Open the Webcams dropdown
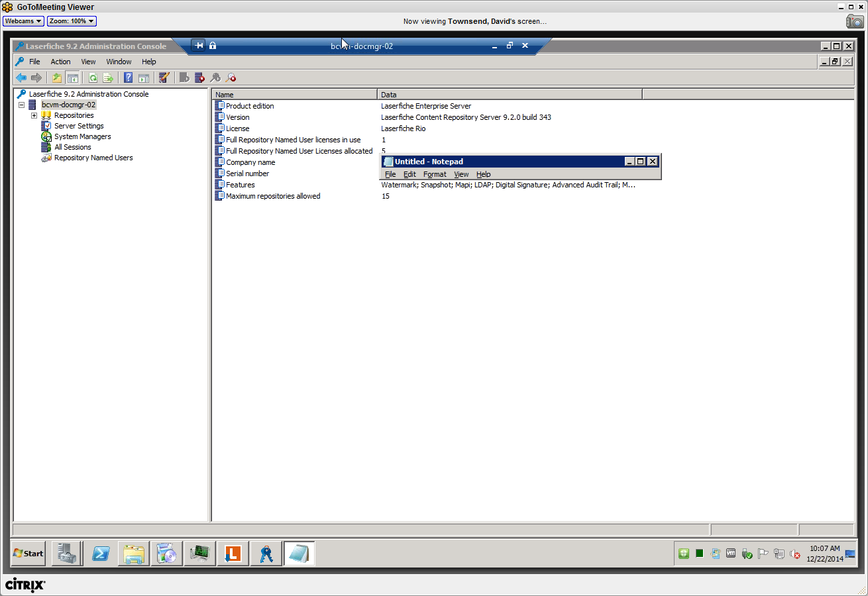The image size is (868, 596). pyautogui.click(x=23, y=21)
